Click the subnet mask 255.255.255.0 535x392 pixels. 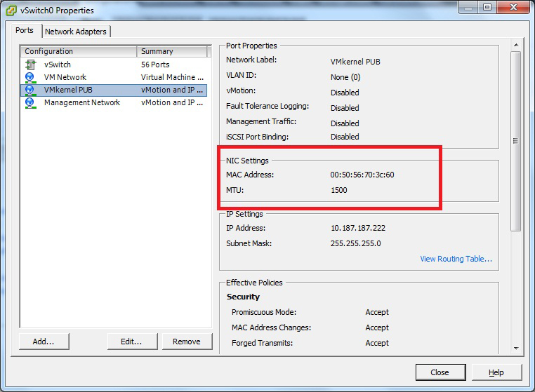coord(355,243)
